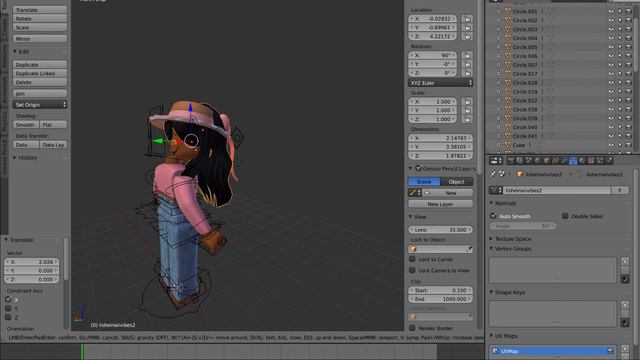Click grease pencil data-block pencil icon

[x=415, y=193]
